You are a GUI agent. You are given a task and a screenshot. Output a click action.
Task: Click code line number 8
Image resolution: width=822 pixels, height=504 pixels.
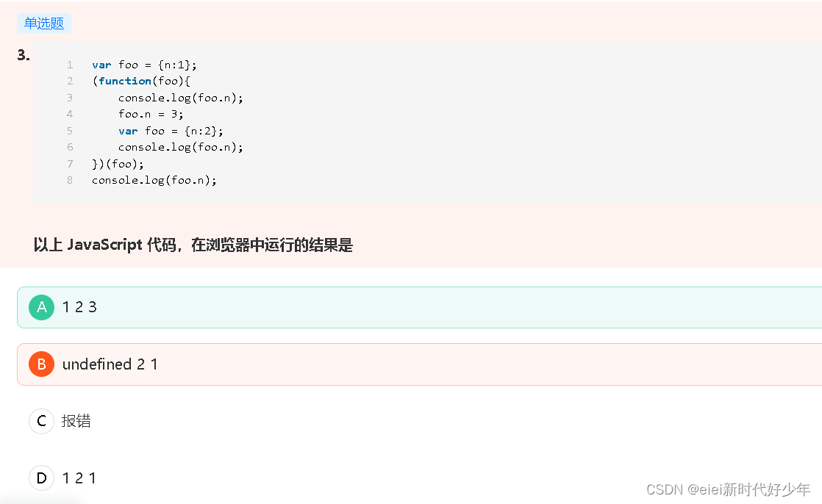point(70,180)
